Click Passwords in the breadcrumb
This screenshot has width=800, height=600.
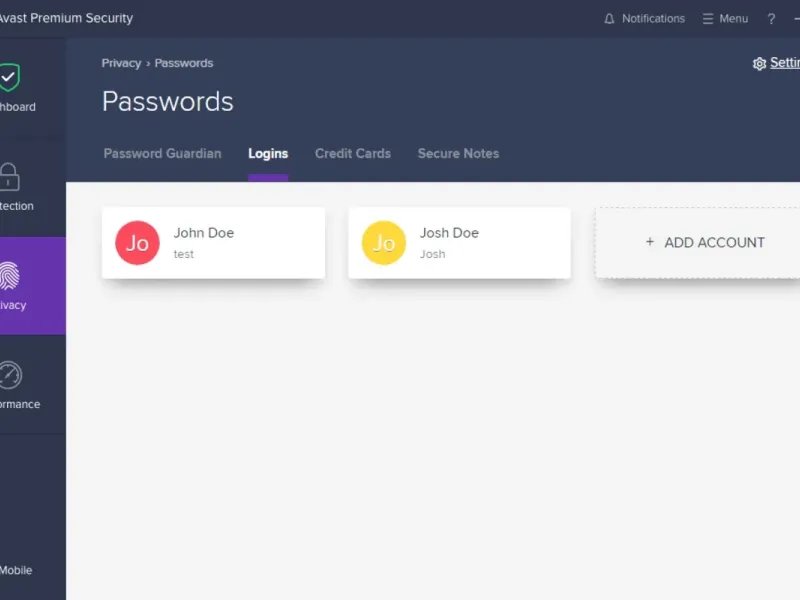coord(184,63)
